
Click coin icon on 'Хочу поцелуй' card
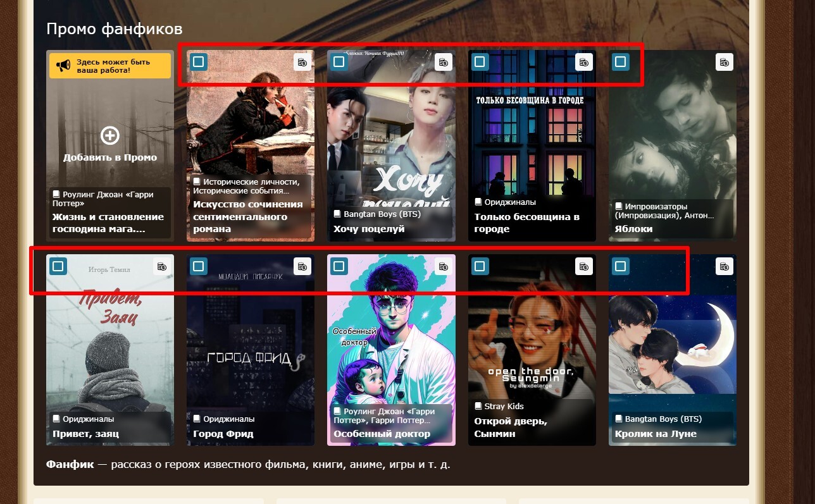tap(443, 62)
